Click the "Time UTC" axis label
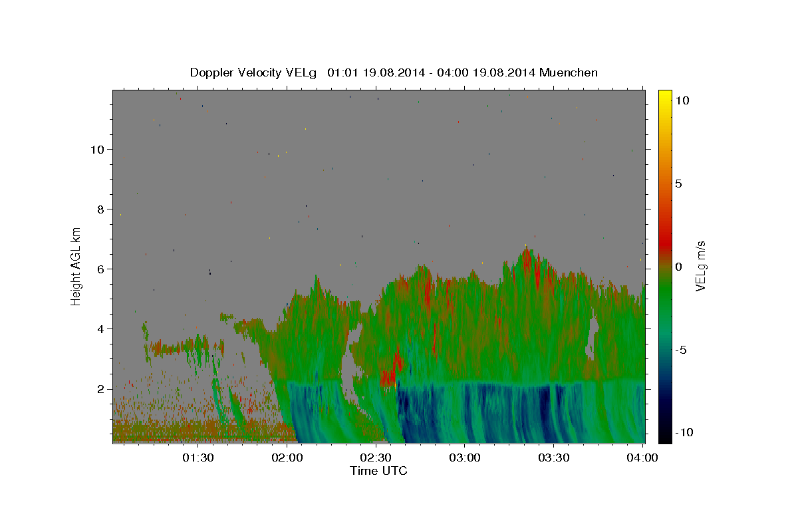This screenshot has width=798, height=532. pos(378,471)
